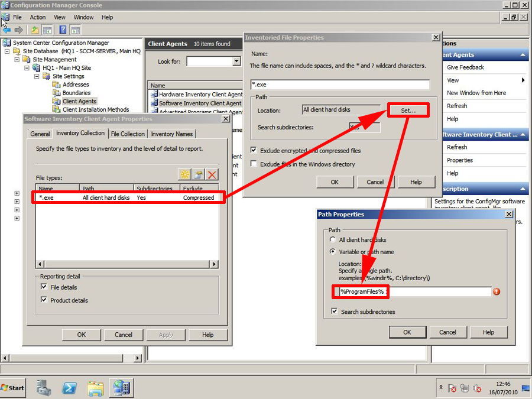
Task: Uncheck Exclude encrypted and compressed files
Action: (x=254, y=150)
